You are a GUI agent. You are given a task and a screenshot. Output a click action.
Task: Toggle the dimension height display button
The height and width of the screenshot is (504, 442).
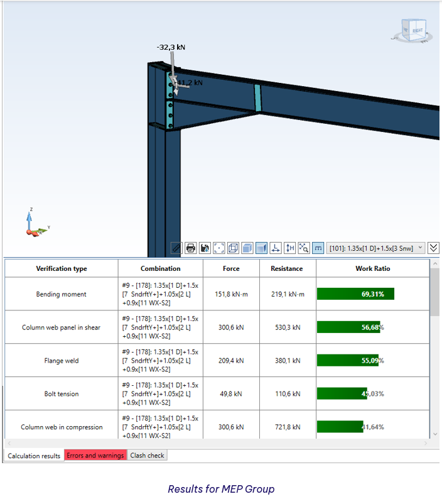click(289, 248)
